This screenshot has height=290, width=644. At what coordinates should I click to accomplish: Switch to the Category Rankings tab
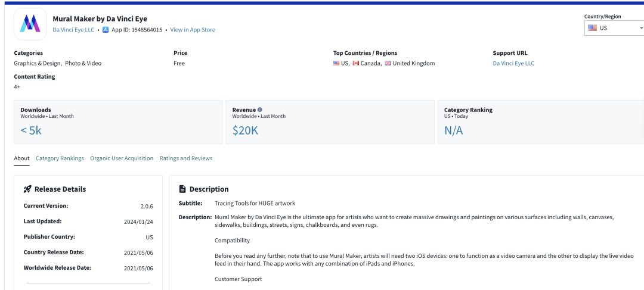pos(60,158)
